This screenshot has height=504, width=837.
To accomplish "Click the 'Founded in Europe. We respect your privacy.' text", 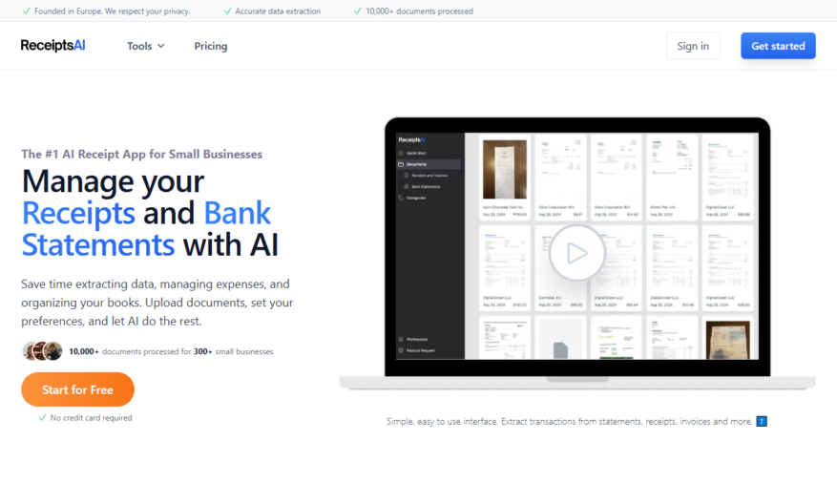I will (x=112, y=10).
